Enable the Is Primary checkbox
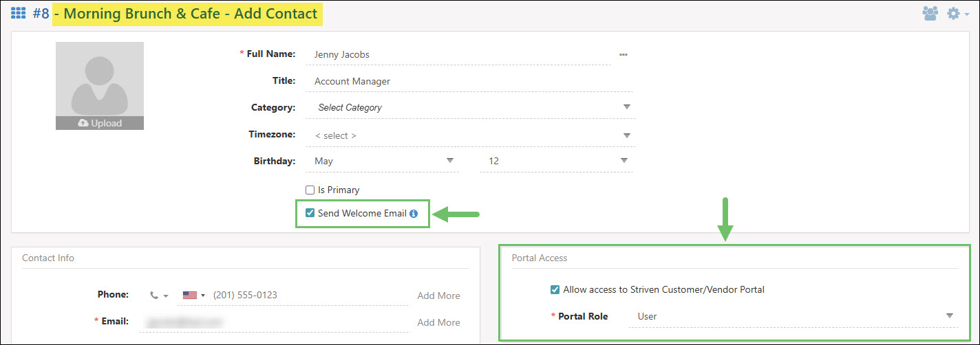Screen dimensions: 980x345 (310, 190)
